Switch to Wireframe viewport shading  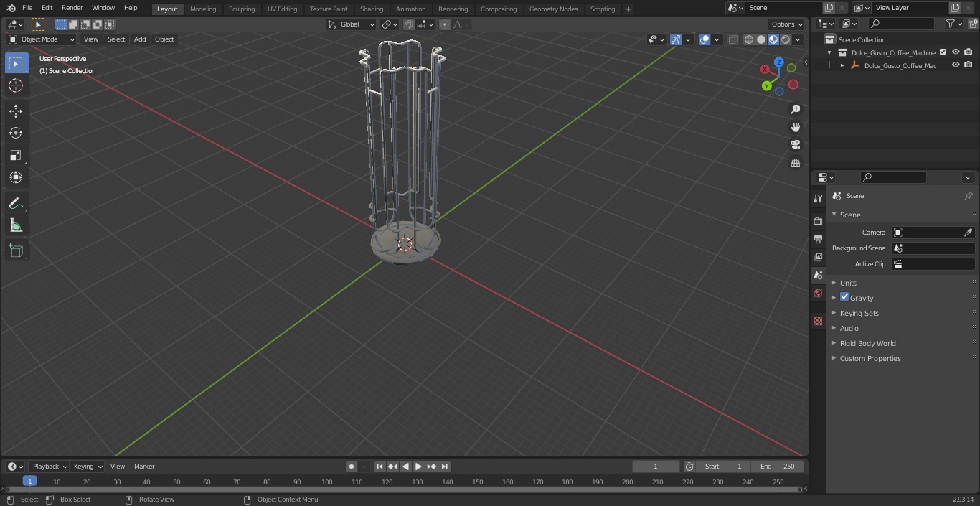point(749,39)
